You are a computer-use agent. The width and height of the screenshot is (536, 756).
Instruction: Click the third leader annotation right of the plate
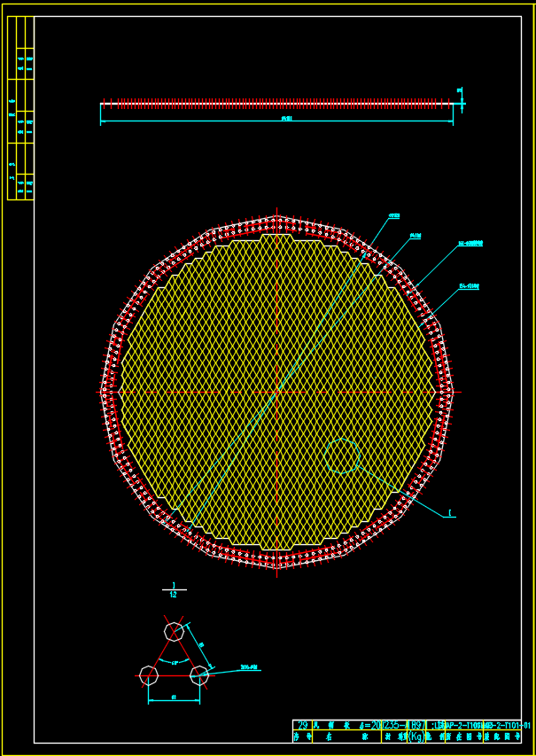[470, 244]
